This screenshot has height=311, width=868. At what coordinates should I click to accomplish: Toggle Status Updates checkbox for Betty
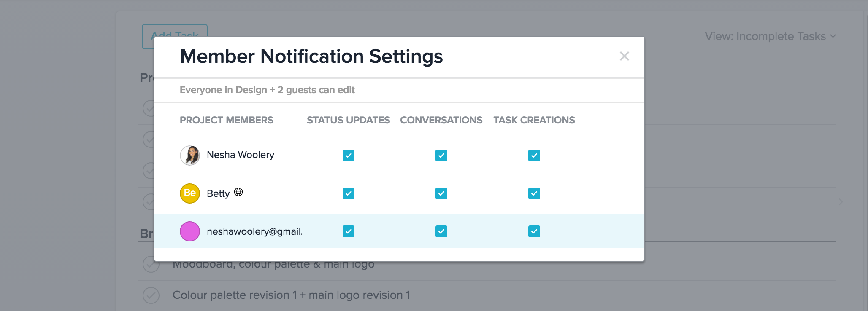pos(349,193)
